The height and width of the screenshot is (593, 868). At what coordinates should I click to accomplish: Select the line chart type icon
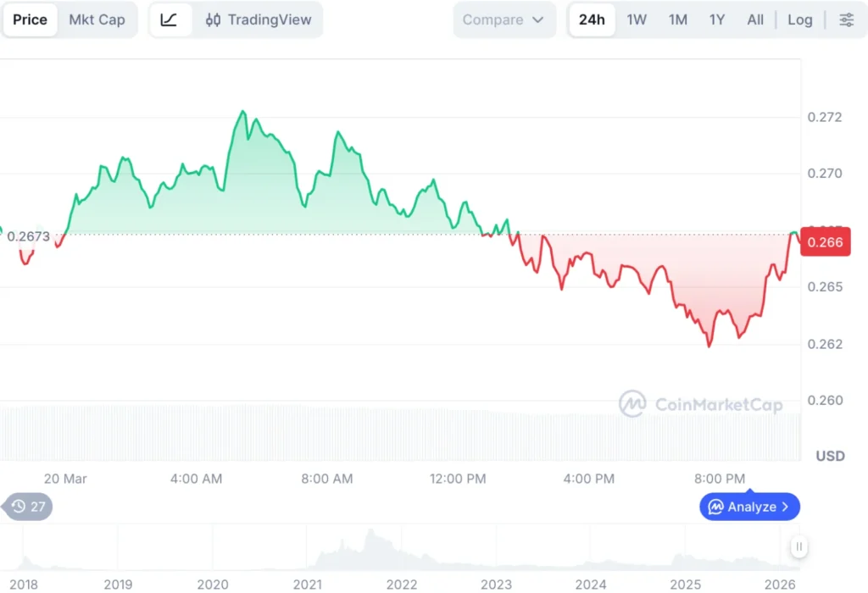170,19
